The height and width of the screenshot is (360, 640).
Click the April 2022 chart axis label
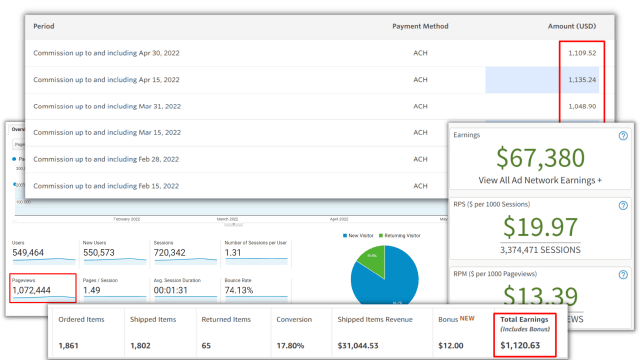[339, 219]
